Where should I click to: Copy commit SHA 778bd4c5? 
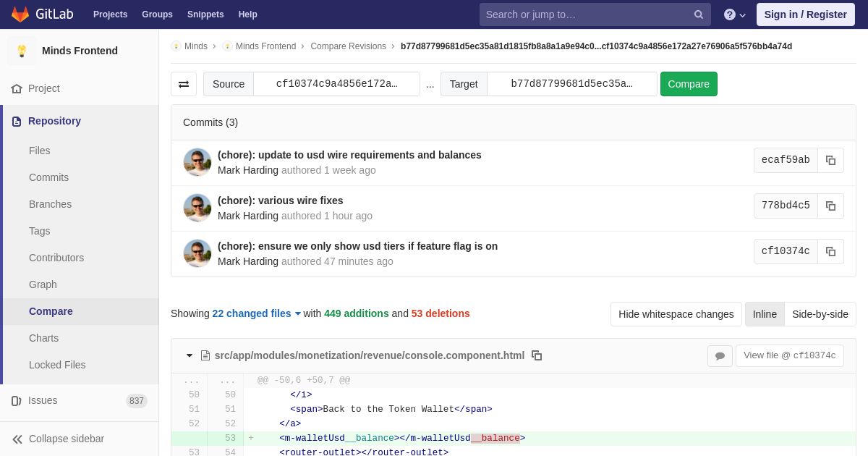tap(830, 206)
